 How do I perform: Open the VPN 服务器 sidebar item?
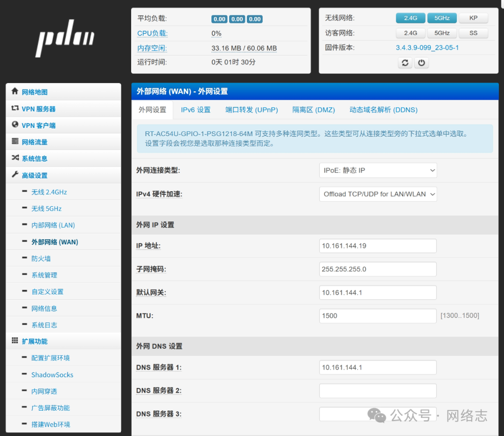(38, 109)
